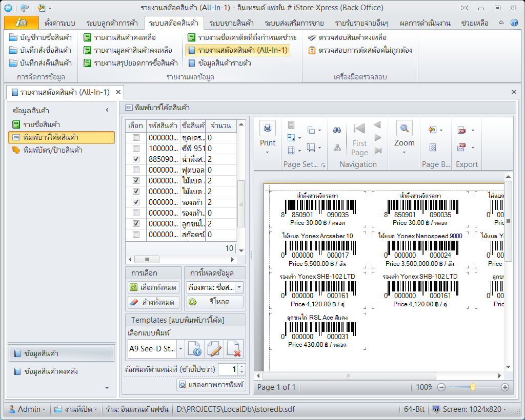Uncheck the รองเท้า row with quantity 2
The image size is (525, 420).
[x=136, y=202]
